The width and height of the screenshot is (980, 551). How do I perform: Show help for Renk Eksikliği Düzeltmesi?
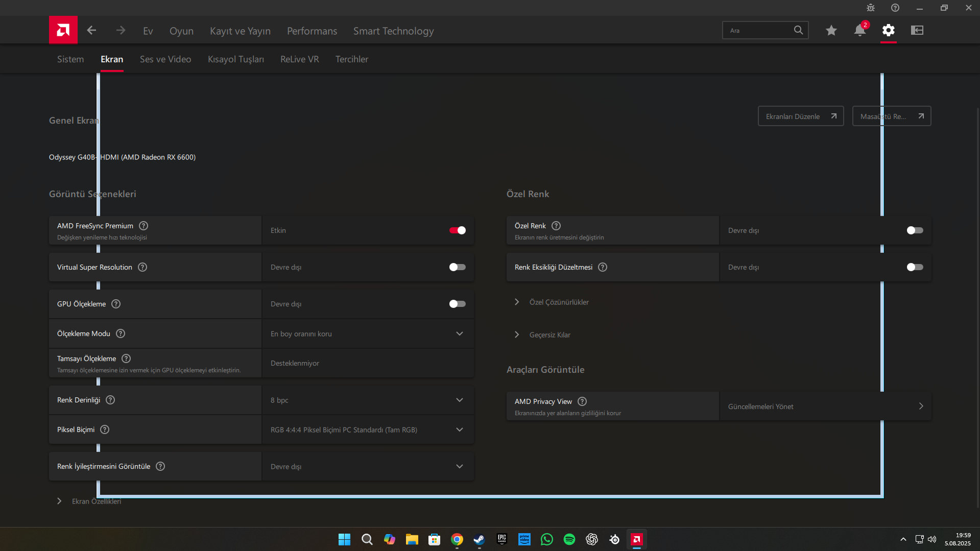(603, 267)
